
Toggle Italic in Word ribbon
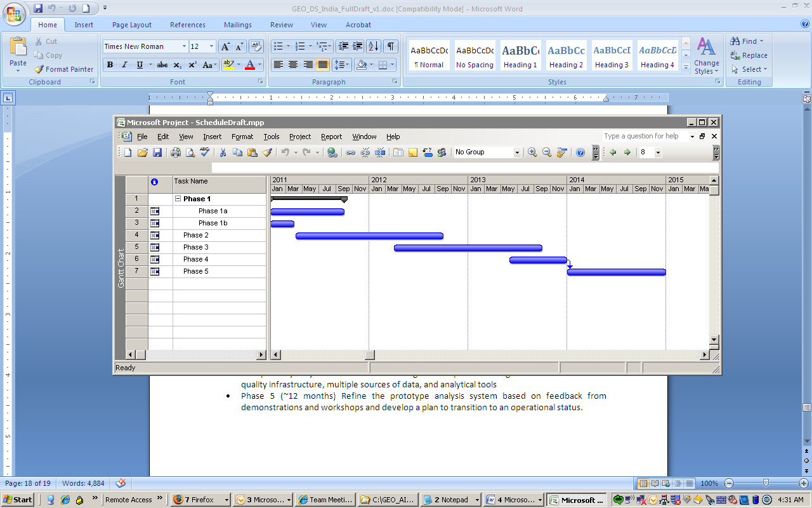pos(124,65)
